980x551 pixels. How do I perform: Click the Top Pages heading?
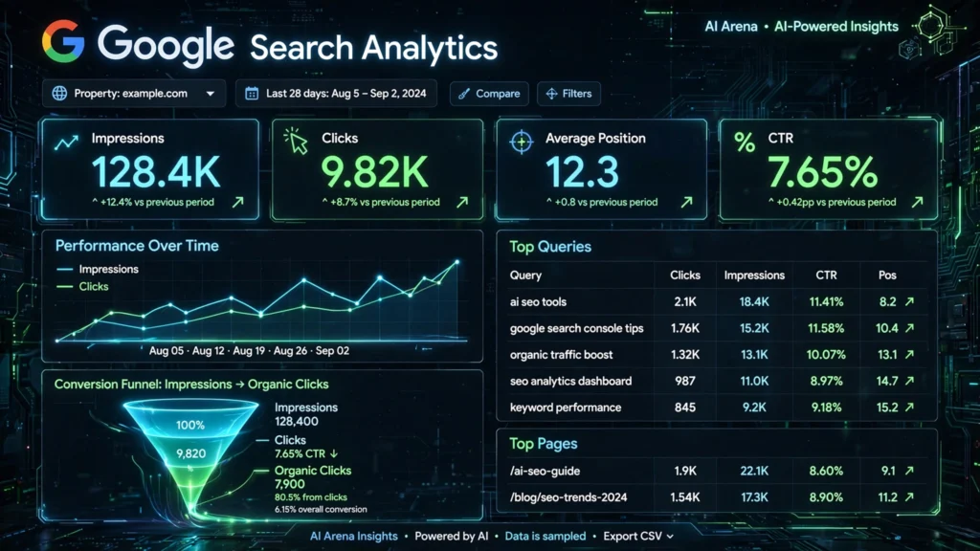544,444
